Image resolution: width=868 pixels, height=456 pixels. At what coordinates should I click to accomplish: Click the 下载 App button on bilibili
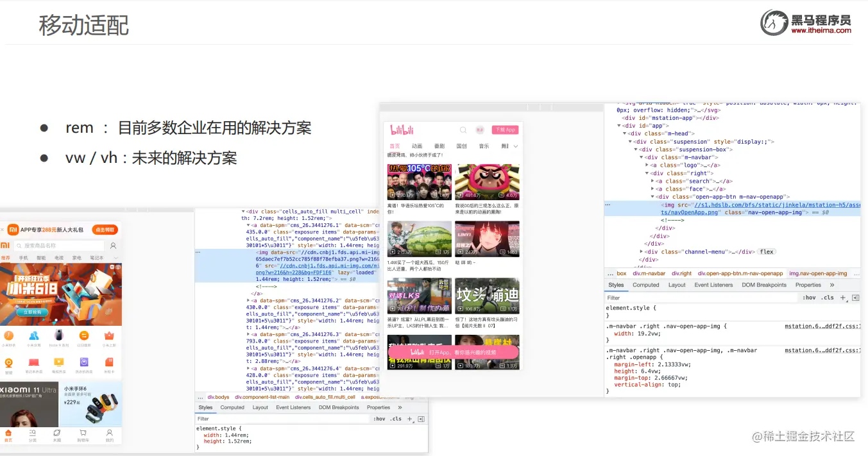click(506, 130)
